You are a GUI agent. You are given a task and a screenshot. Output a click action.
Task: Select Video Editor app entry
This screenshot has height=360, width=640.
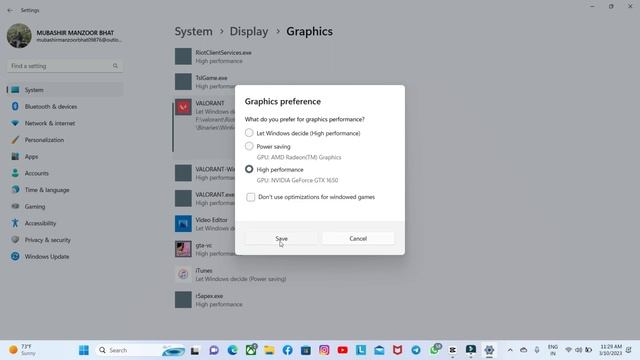204,224
